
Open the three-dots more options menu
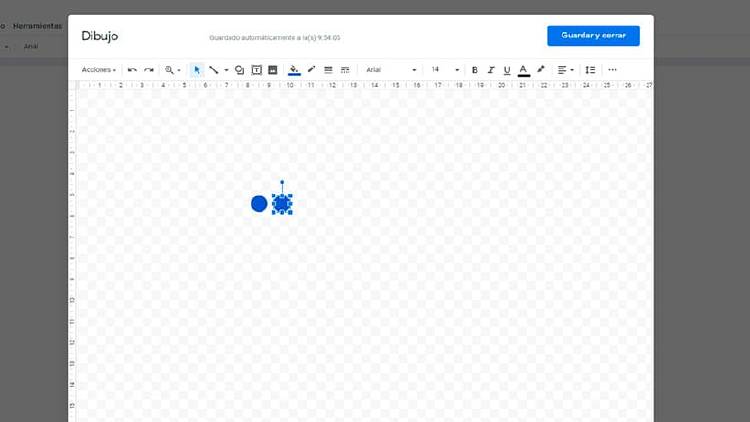(x=612, y=70)
